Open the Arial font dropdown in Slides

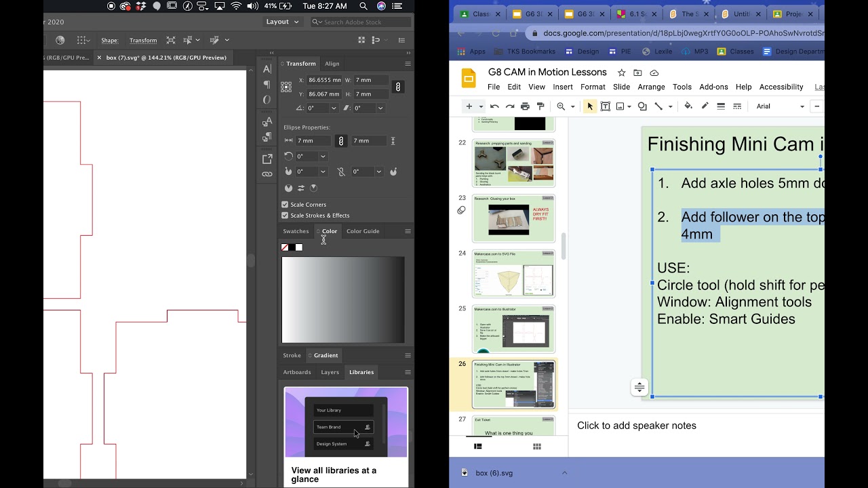780,106
